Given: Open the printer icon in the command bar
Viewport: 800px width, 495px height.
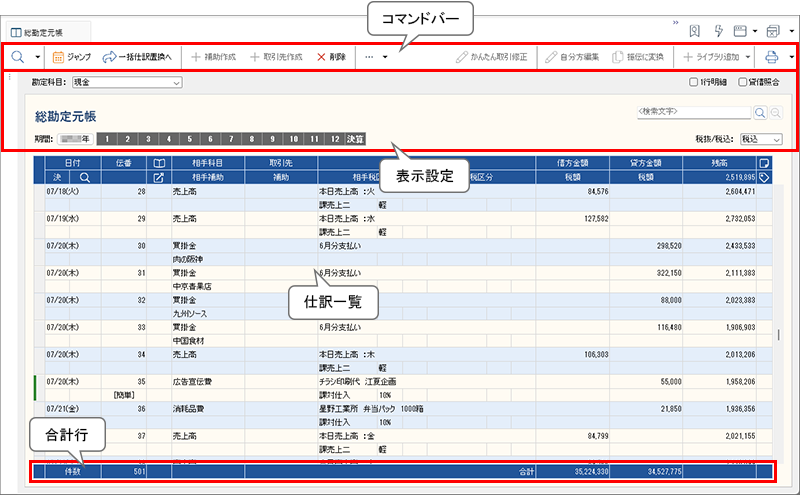Looking at the screenshot, I should pyautogui.click(x=771, y=57).
